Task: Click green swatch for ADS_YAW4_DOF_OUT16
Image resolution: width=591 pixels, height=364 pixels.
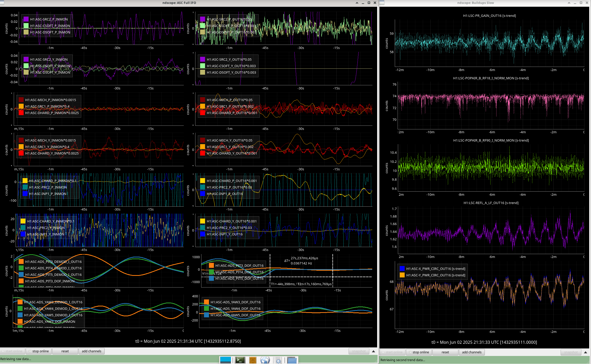Action: pyautogui.click(x=207, y=309)
